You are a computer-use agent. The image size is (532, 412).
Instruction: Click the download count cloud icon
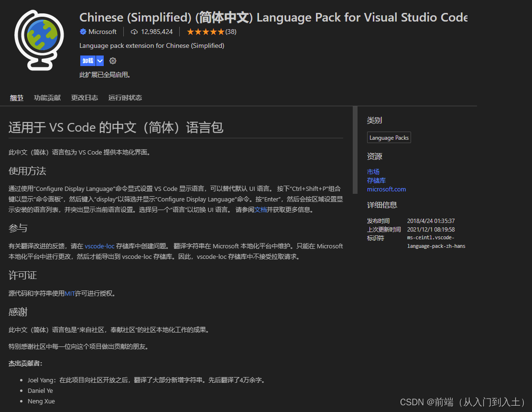(134, 32)
